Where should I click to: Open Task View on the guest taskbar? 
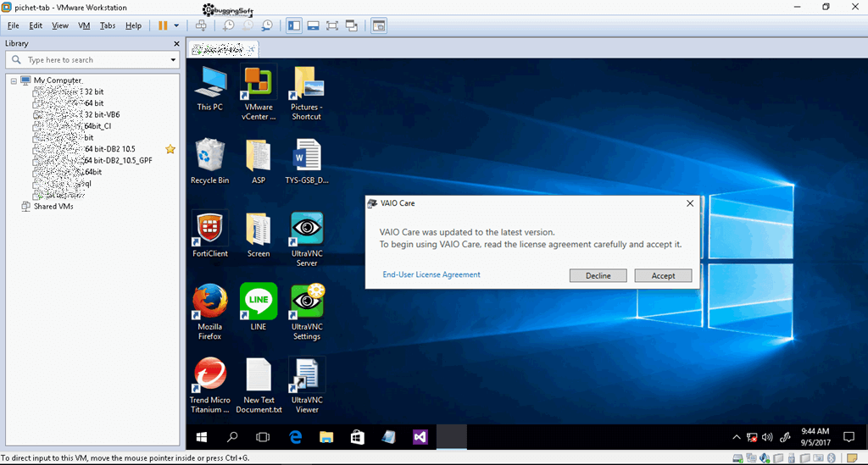[263, 437]
